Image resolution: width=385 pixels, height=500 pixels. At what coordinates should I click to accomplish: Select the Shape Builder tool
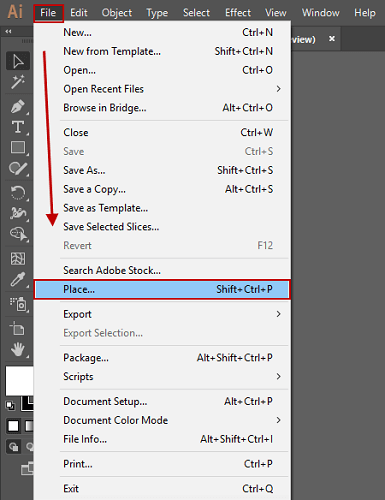coord(18,234)
